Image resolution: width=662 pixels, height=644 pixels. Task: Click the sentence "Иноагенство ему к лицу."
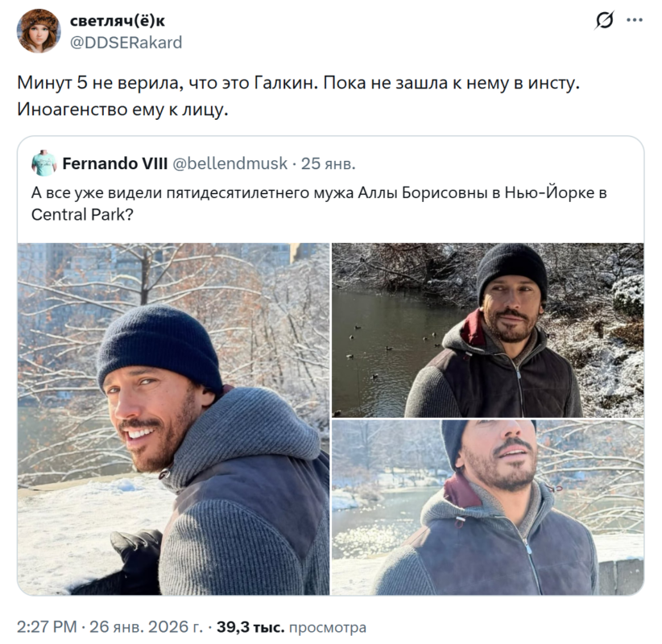pos(122,110)
